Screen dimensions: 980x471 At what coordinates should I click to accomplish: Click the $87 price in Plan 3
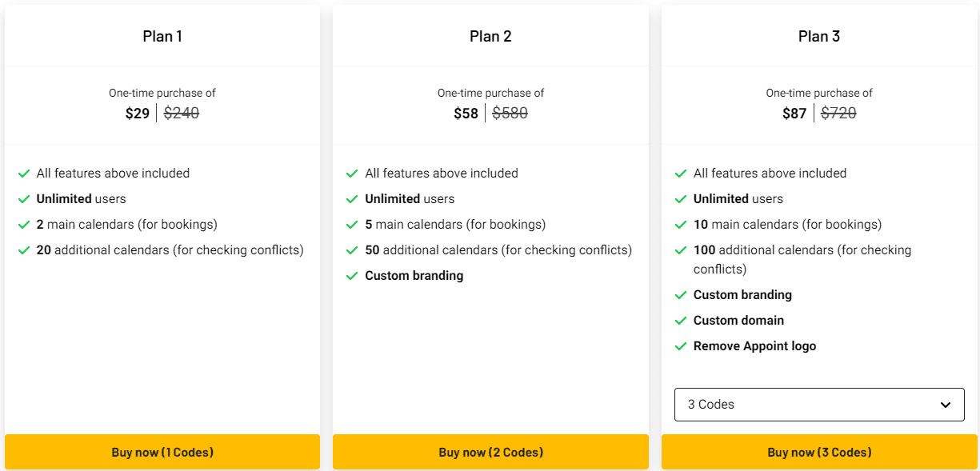click(794, 114)
